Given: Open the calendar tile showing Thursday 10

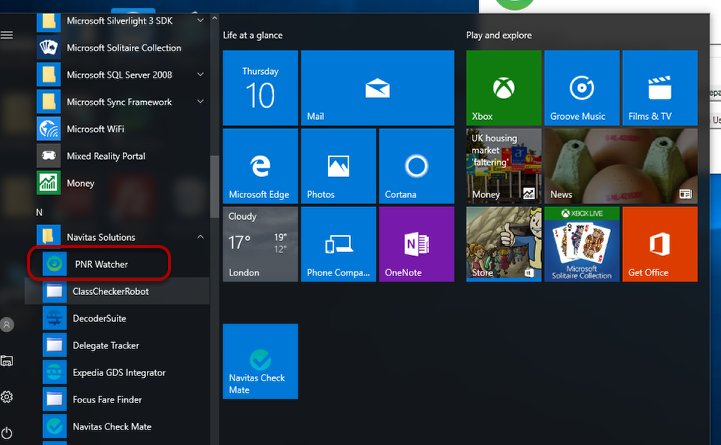Looking at the screenshot, I should tap(260, 88).
